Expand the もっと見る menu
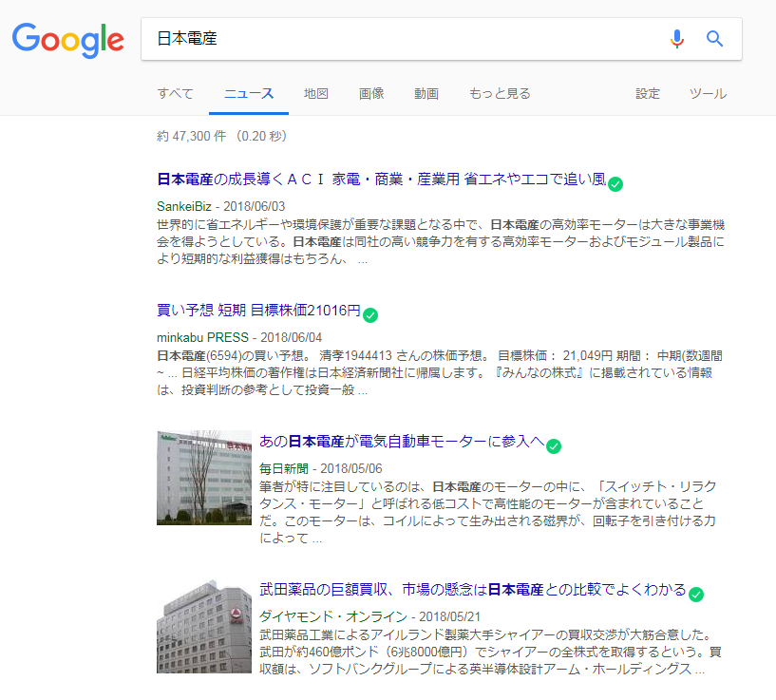The image size is (776, 700). click(500, 94)
